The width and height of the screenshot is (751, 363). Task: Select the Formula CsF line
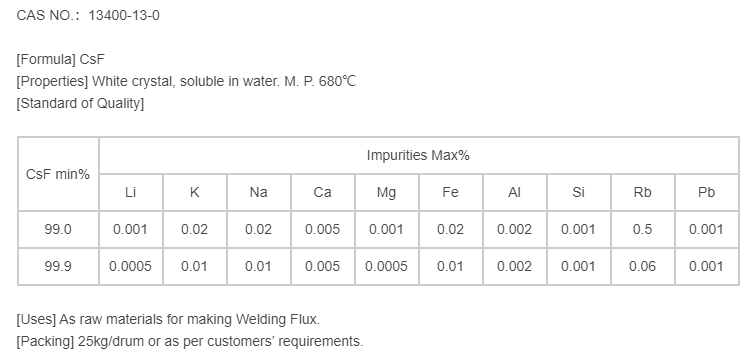coord(60,59)
